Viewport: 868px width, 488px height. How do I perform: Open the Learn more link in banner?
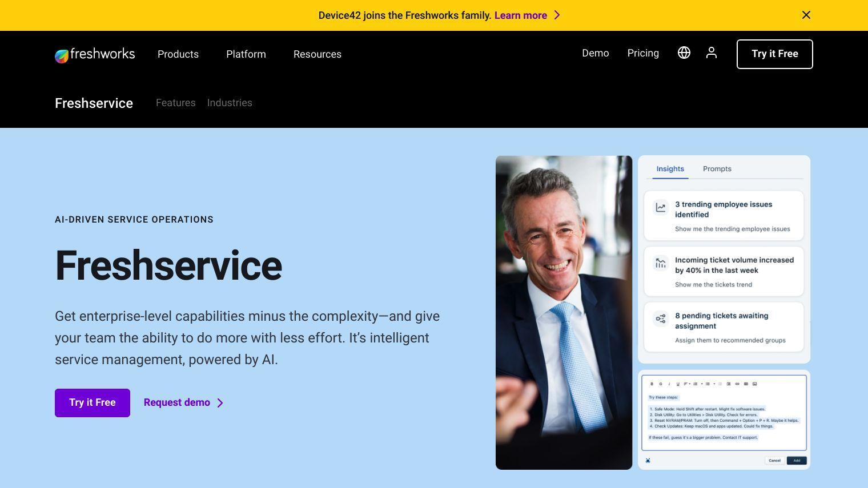[x=520, y=15]
